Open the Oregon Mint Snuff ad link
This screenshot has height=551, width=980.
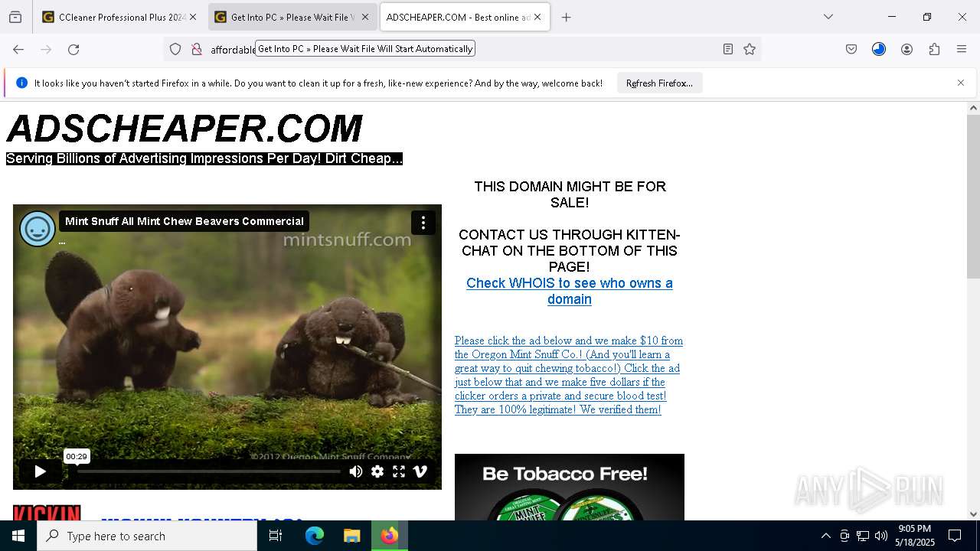[569, 375]
